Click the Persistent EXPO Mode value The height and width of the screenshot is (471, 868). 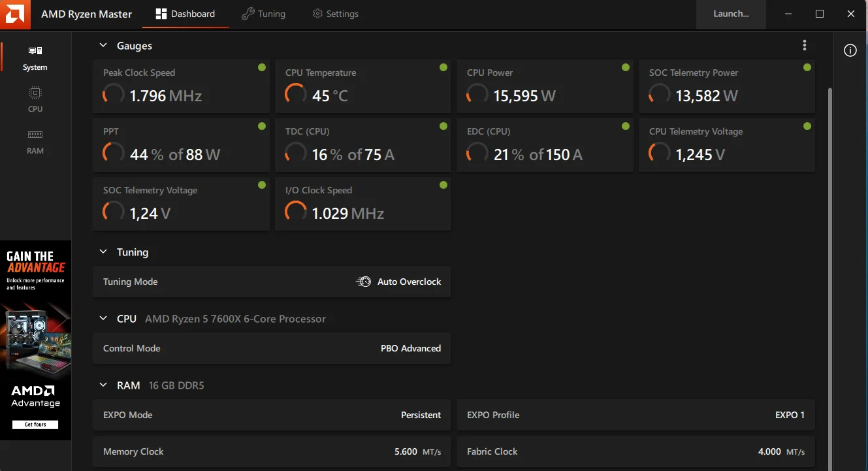pyautogui.click(x=421, y=415)
